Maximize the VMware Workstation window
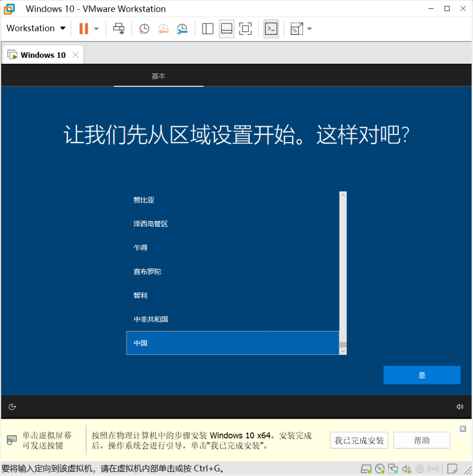The image size is (473, 476). coord(447,8)
